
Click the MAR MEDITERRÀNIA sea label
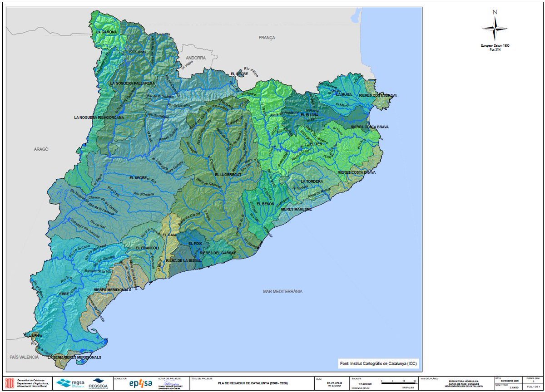[282, 291]
